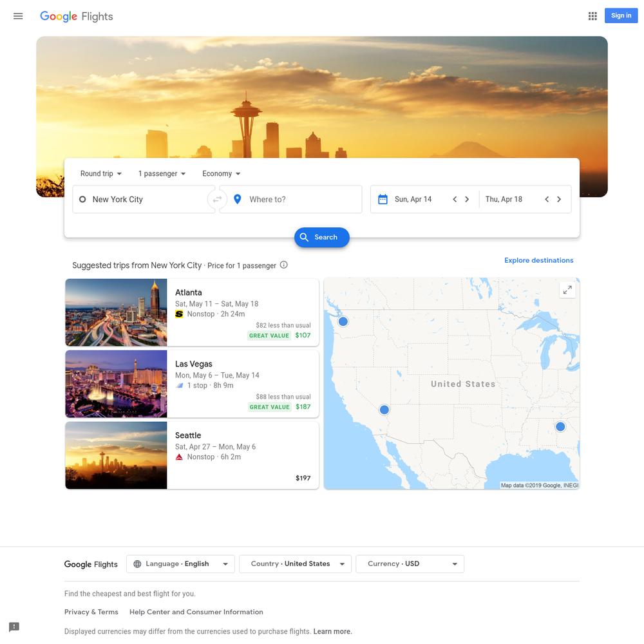The width and height of the screenshot is (644, 644).
Task: Click the $187 Las Vegas price
Action: [303, 406]
